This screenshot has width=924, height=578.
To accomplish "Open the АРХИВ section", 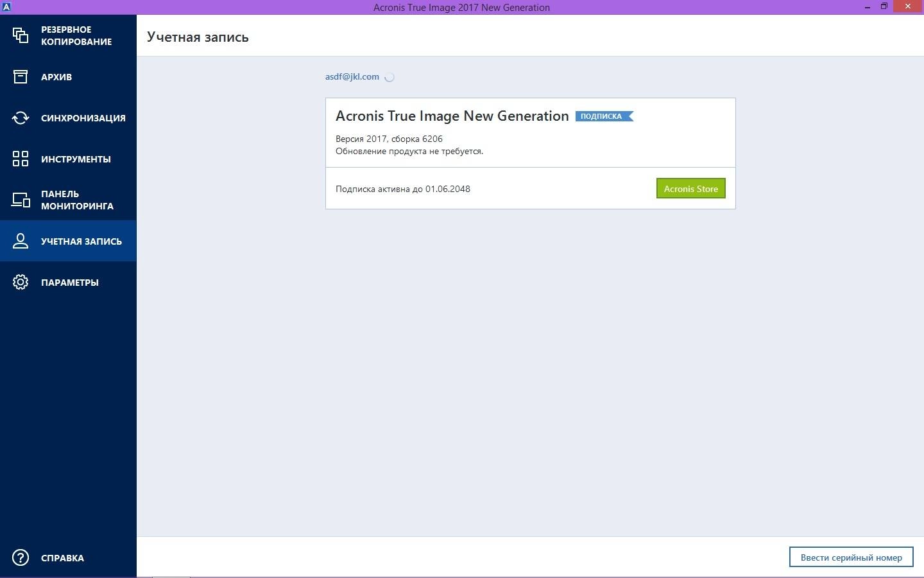I will click(56, 77).
